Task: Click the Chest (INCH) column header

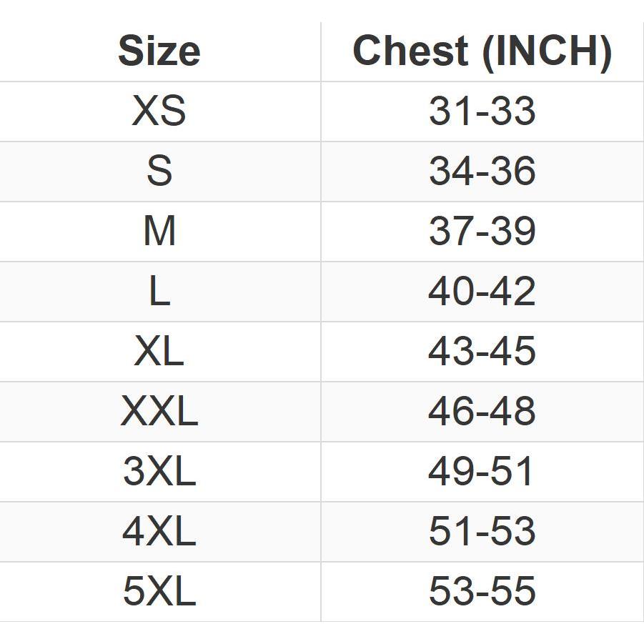Action: click(x=482, y=51)
